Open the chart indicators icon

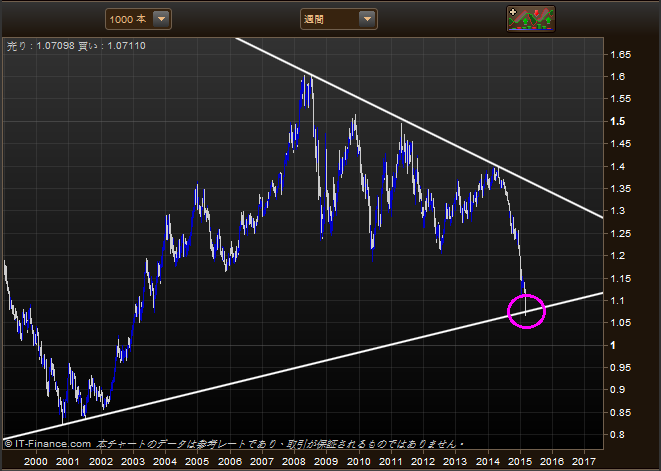(531, 19)
